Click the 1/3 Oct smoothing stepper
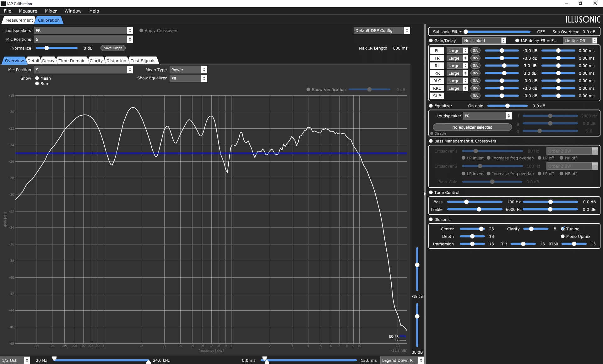 tap(27, 360)
